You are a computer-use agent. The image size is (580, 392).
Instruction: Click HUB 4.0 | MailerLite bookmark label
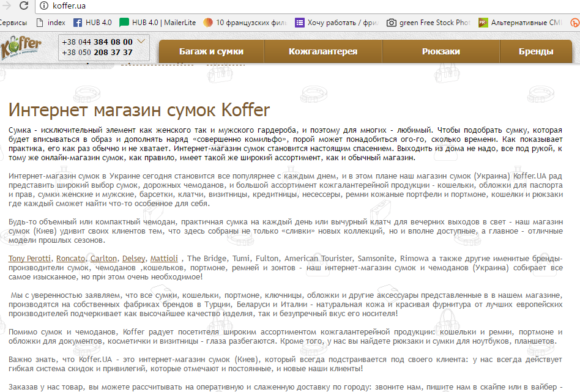[164, 23]
